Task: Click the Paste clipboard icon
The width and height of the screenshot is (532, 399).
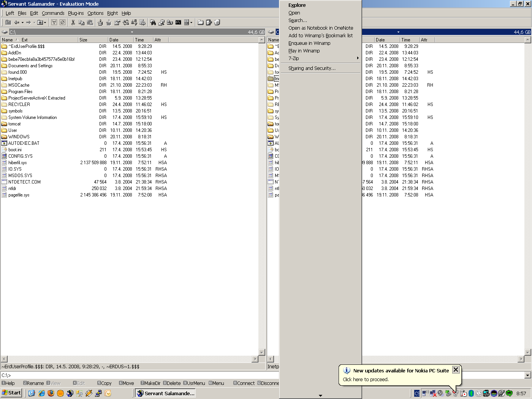Action: [90, 22]
